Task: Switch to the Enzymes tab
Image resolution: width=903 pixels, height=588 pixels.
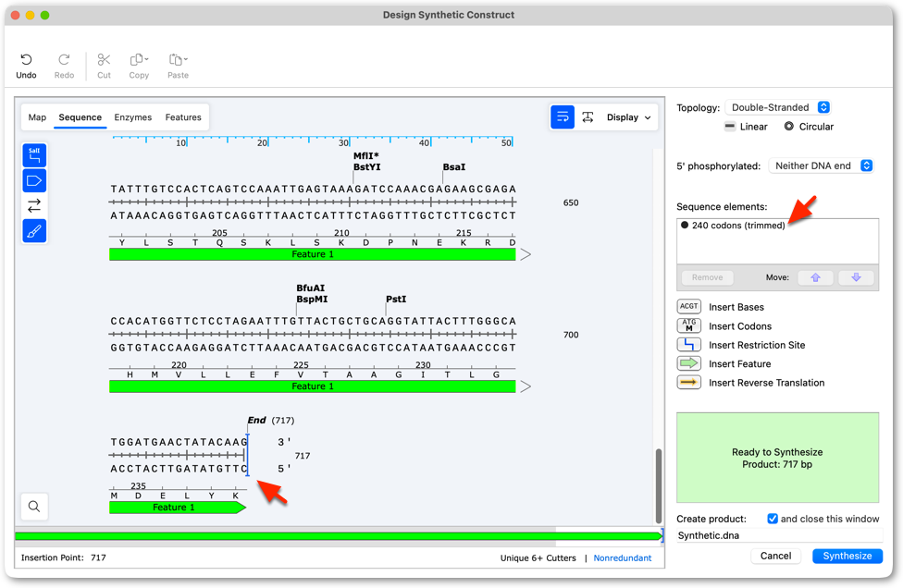Action: pos(133,117)
